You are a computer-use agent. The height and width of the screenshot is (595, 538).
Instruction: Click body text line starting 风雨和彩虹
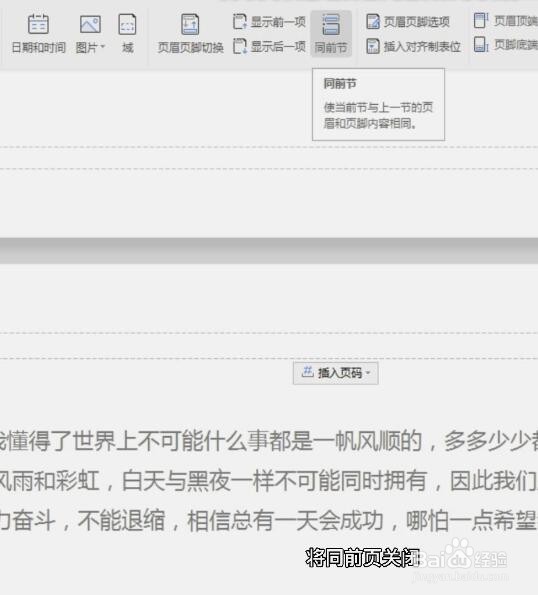(x=269, y=480)
